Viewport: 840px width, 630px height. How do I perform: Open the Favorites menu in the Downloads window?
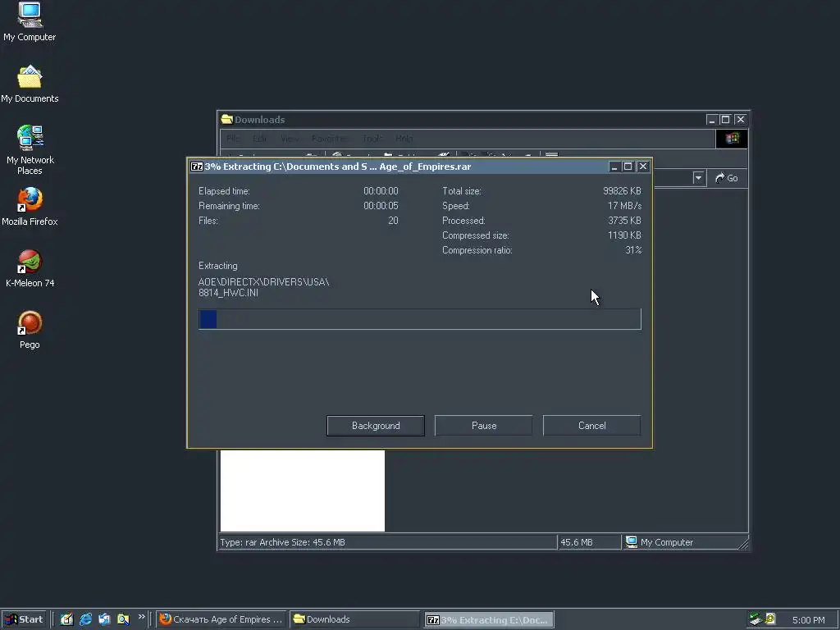click(x=330, y=139)
